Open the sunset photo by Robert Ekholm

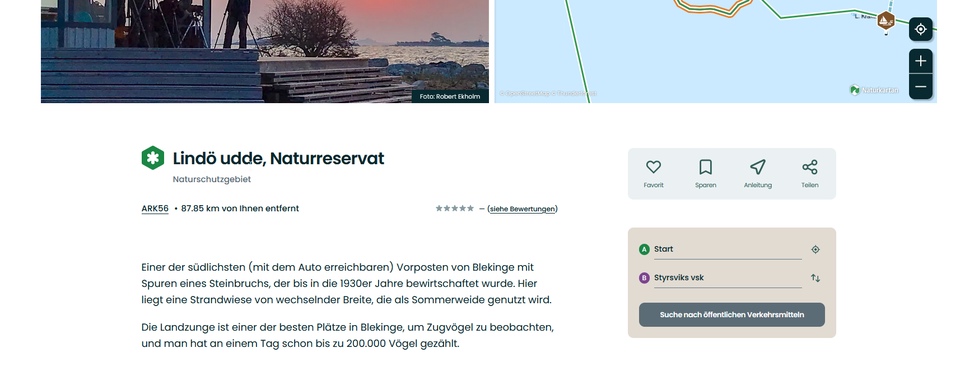pyautogui.click(x=264, y=51)
